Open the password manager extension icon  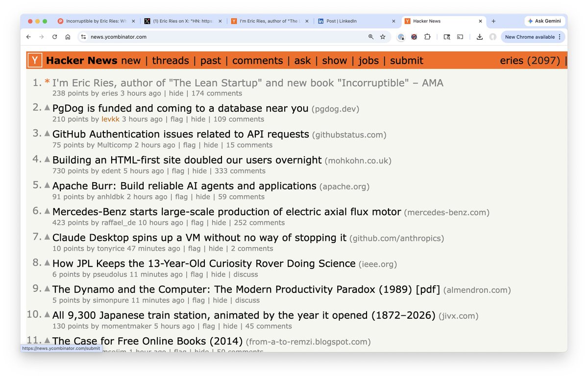(401, 37)
